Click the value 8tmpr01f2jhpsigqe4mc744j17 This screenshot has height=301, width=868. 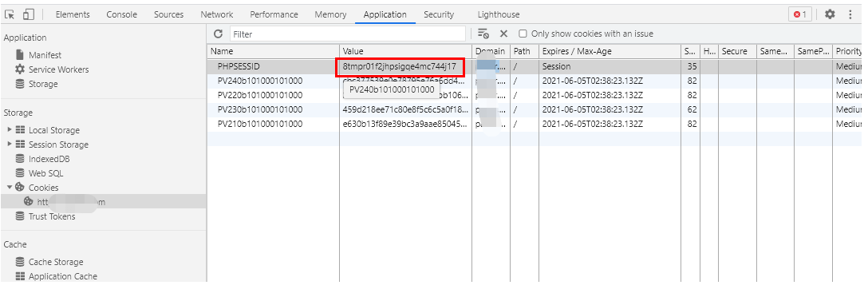(x=400, y=66)
